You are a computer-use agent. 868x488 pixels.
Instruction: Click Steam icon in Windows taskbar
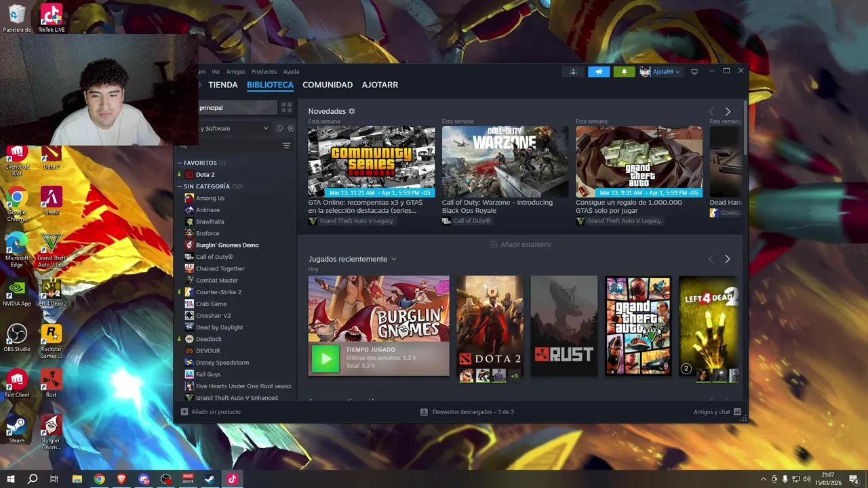(x=210, y=479)
